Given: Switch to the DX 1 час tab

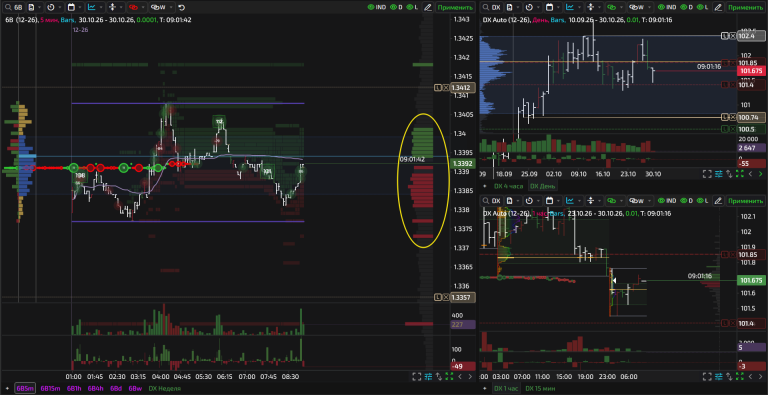Looking at the screenshot, I should coord(505,388).
